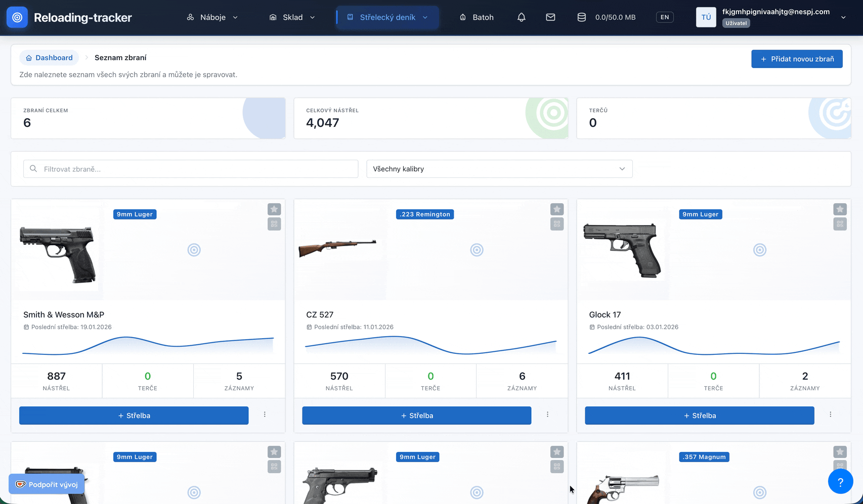Open the messages envelope icon
The width and height of the screenshot is (863, 504).
[550, 17]
